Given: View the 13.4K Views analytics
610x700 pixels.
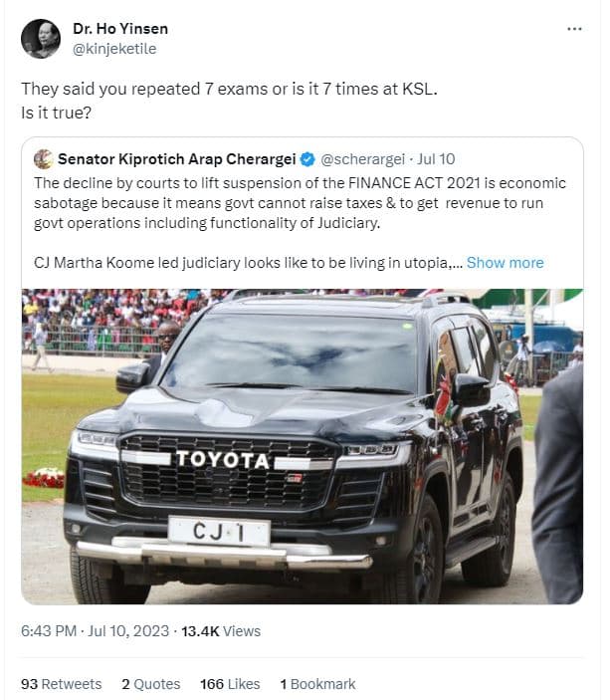Looking at the screenshot, I should pos(221,631).
